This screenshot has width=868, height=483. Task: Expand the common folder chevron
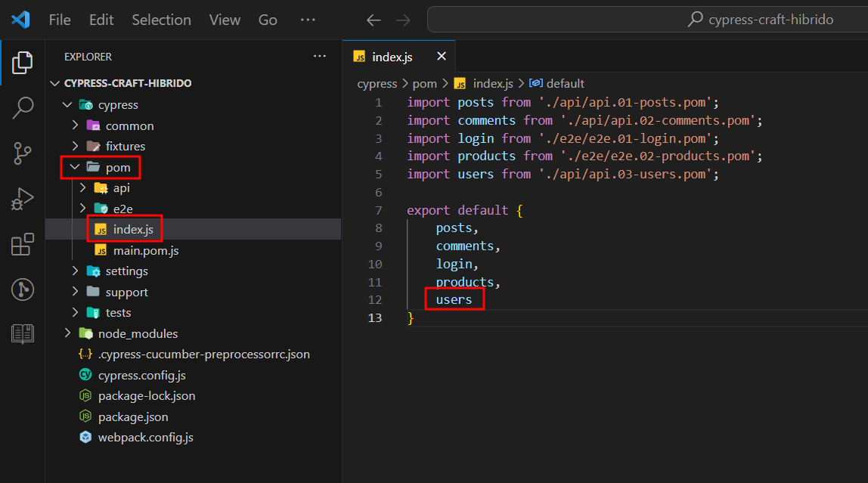(x=76, y=125)
